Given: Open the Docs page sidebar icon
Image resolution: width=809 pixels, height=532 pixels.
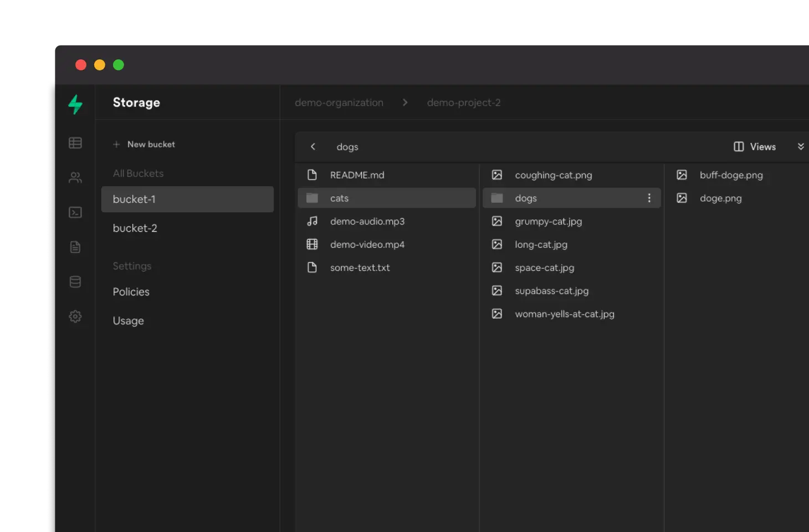Looking at the screenshot, I should pos(75,247).
